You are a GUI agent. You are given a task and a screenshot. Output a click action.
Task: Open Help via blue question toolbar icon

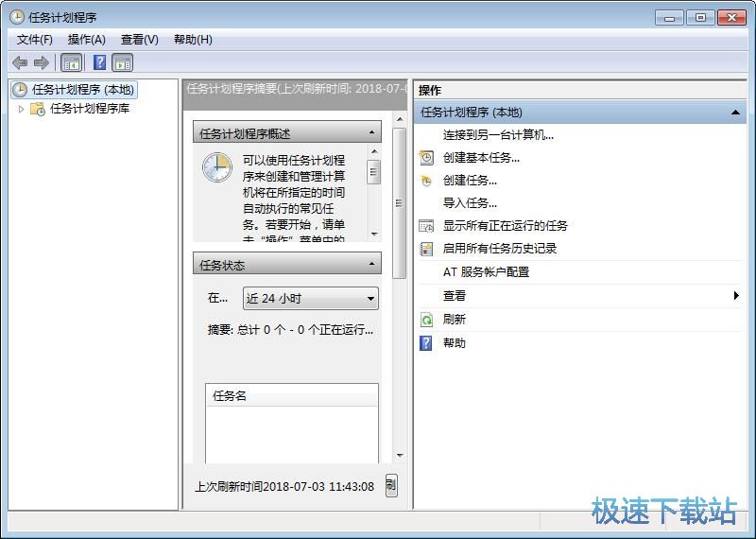point(99,62)
